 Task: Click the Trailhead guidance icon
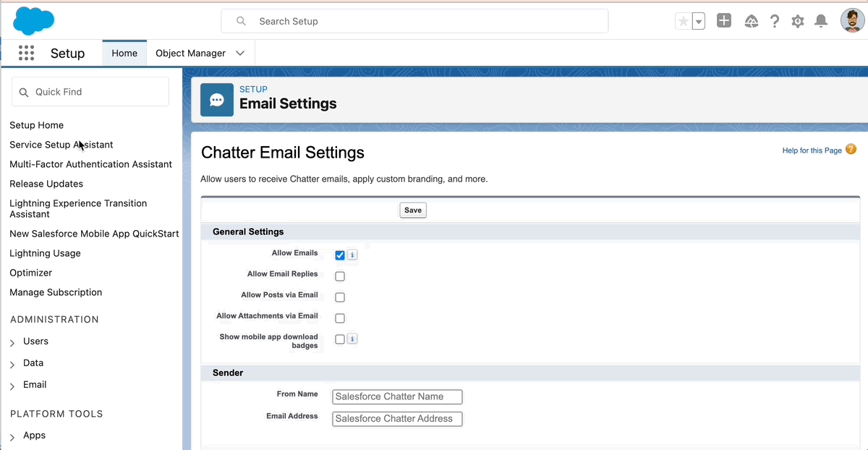752,21
